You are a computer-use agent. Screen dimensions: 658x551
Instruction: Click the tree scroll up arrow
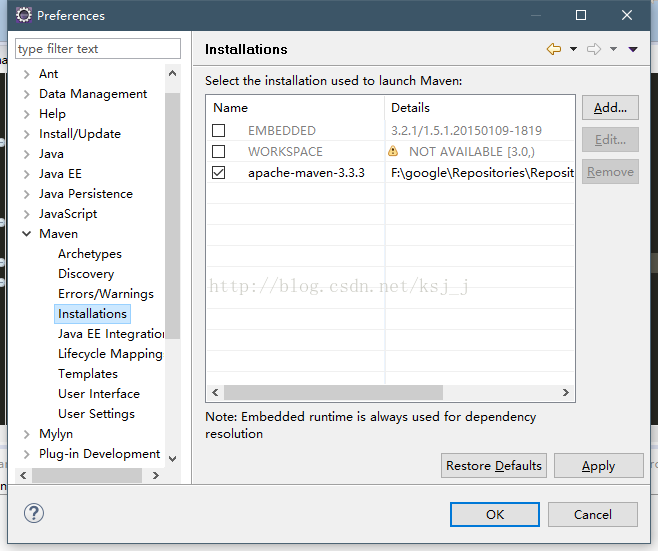pos(172,73)
